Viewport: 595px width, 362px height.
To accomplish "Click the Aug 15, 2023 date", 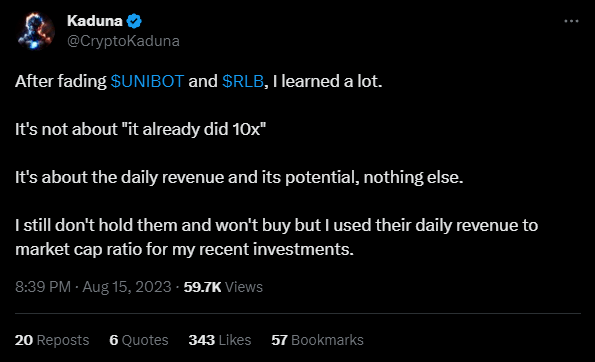I will (x=127, y=287).
